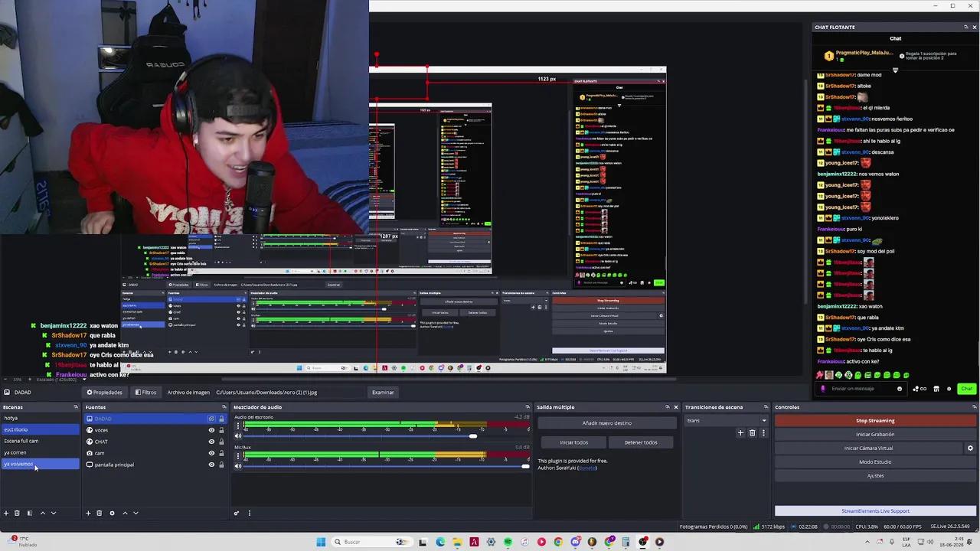The width and height of the screenshot is (980, 551).
Task: Select the ya volvemos scene
Action: point(40,465)
